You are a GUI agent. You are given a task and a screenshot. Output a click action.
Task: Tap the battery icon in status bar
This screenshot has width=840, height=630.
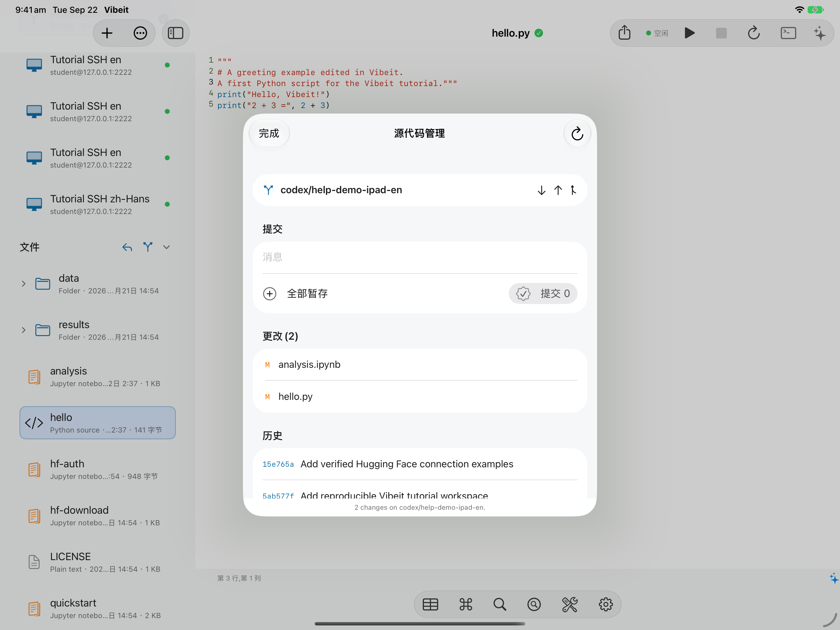pos(815,9)
